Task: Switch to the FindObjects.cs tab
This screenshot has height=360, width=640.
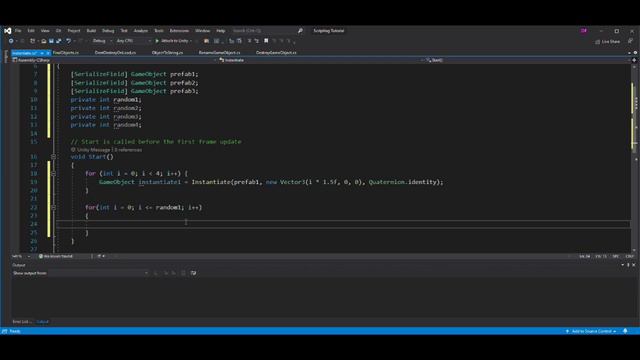Action: tap(66, 53)
